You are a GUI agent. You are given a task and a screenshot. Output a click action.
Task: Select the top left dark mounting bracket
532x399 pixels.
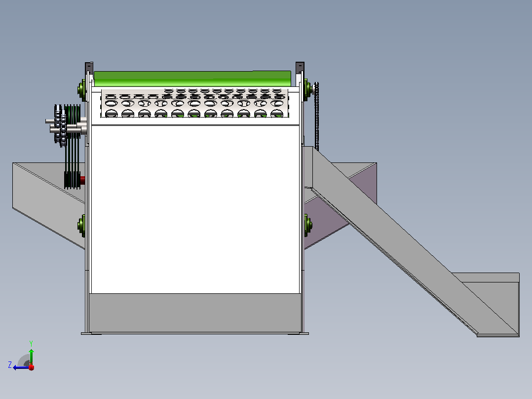point(89,68)
